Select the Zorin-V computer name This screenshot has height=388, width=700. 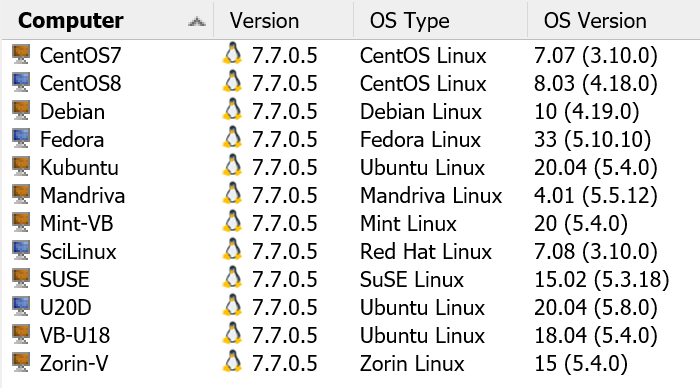[x=74, y=364]
